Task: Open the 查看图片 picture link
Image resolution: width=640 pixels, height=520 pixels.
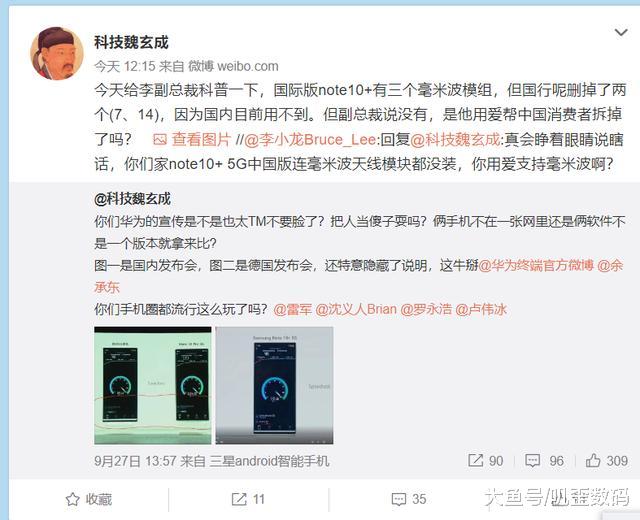Action: tap(201, 140)
